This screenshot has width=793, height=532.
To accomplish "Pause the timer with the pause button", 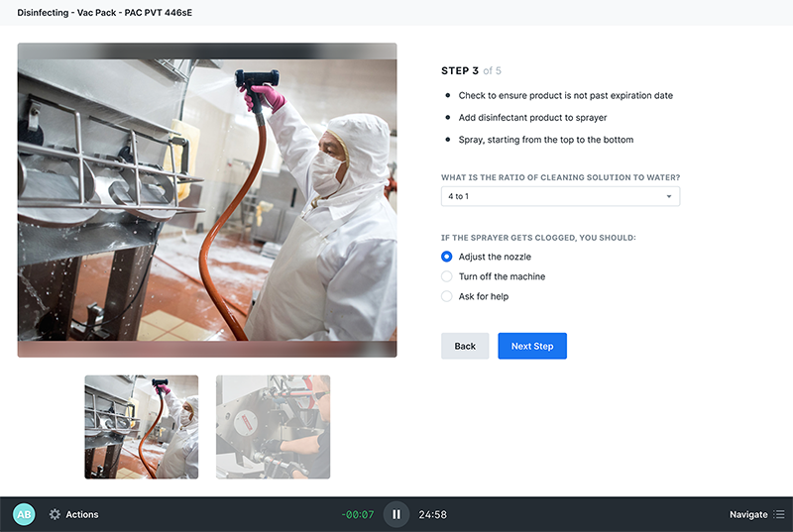I will tap(396, 514).
